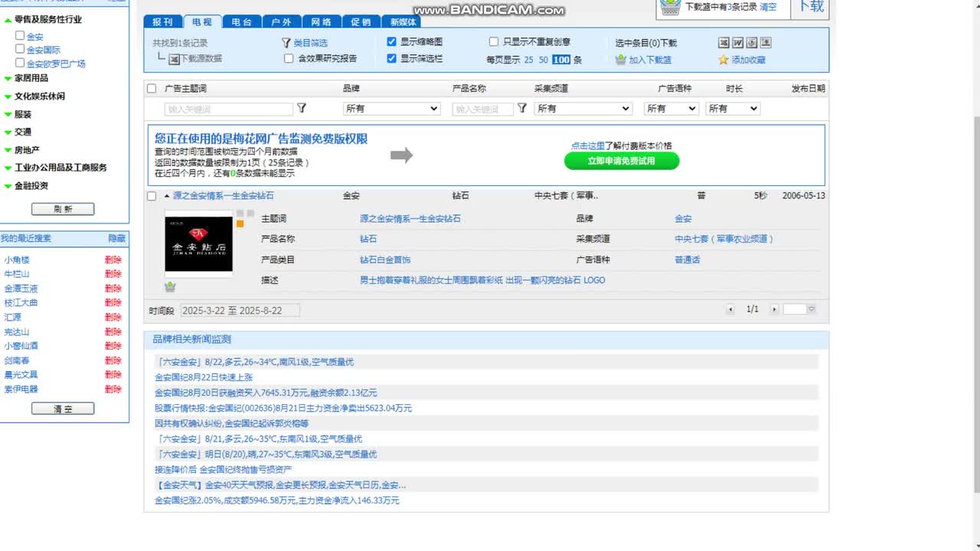Open the 品牌 filter dropdown
Viewport: 980px width, 551px height.
pyautogui.click(x=391, y=109)
